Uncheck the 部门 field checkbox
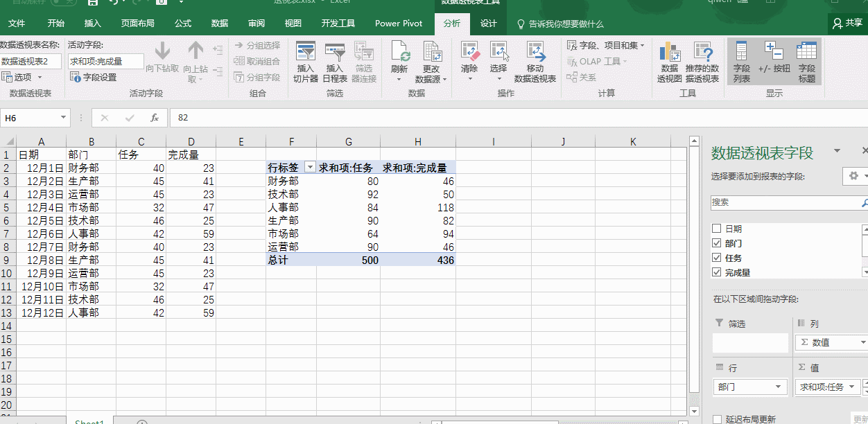The image size is (868, 424). coord(717,243)
